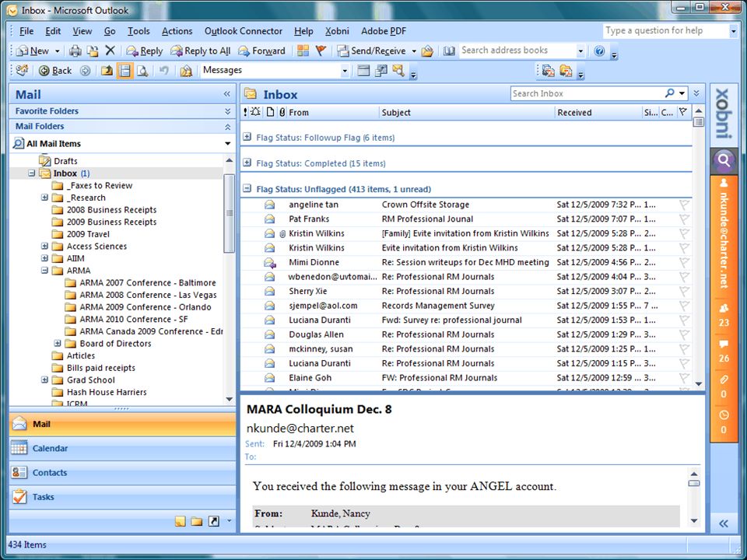Click the first Adobe PDF toolbar icon

[x=548, y=71]
